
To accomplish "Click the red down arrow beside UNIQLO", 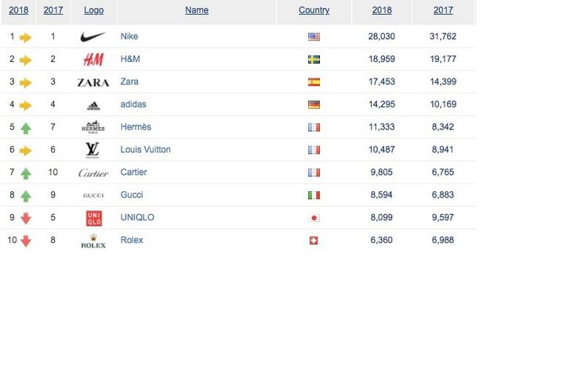I will tap(26, 218).
